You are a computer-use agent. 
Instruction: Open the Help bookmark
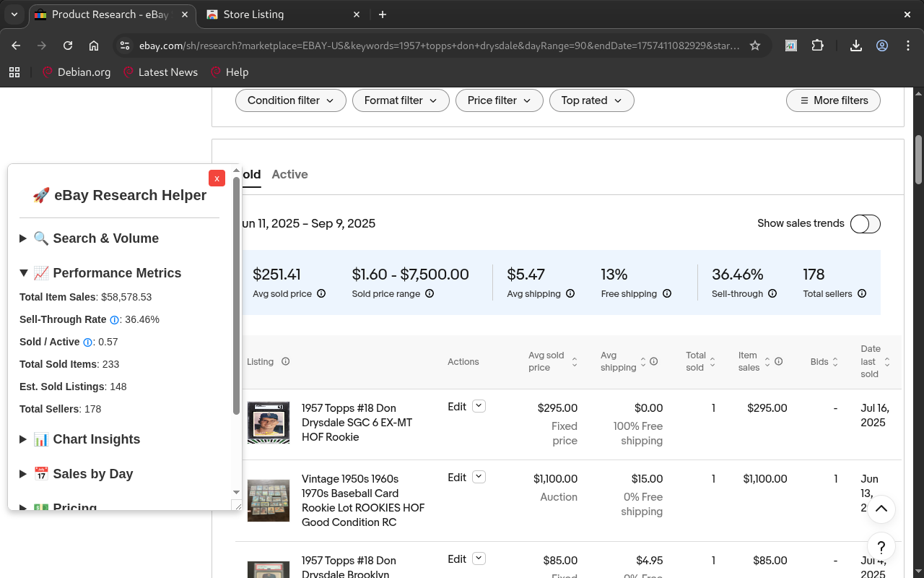click(230, 72)
